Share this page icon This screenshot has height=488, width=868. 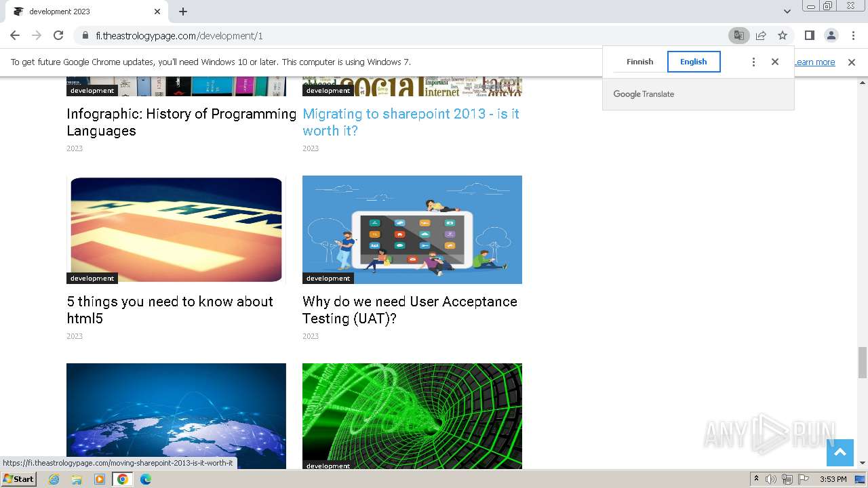(761, 35)
